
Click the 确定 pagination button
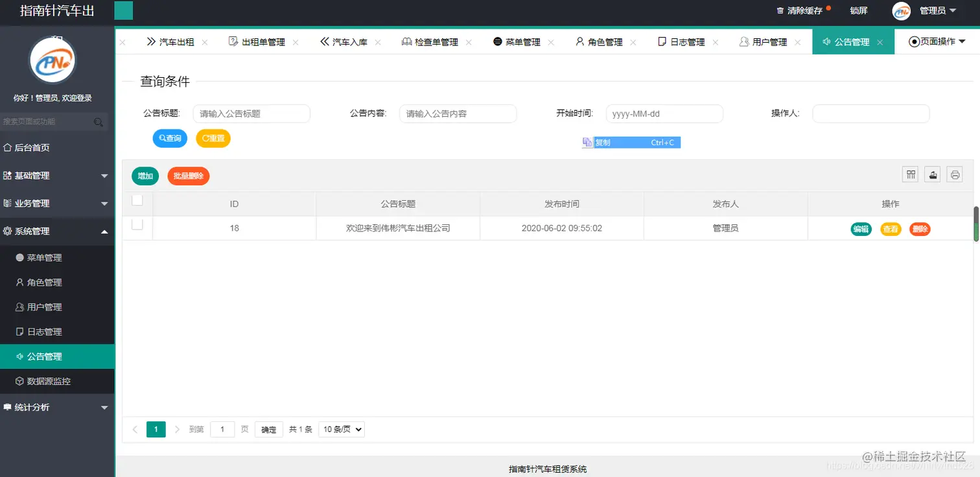pos(269,429)
